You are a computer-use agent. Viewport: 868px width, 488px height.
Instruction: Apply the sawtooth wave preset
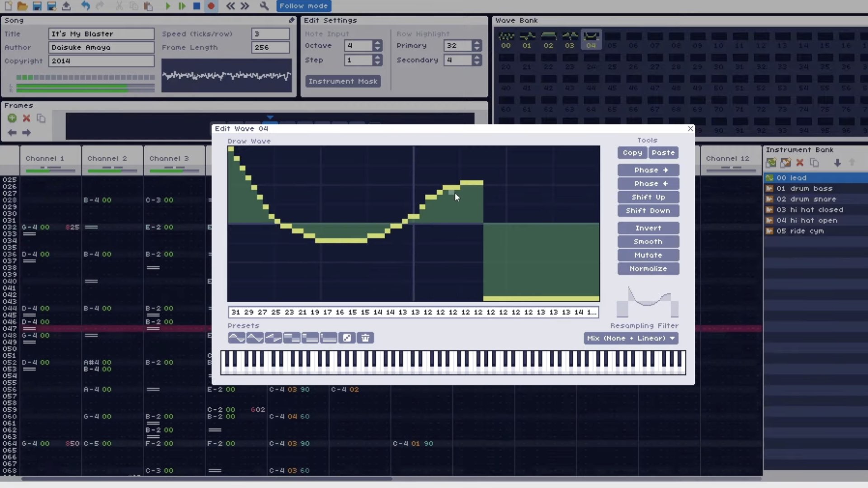click(x=274, y=338)
